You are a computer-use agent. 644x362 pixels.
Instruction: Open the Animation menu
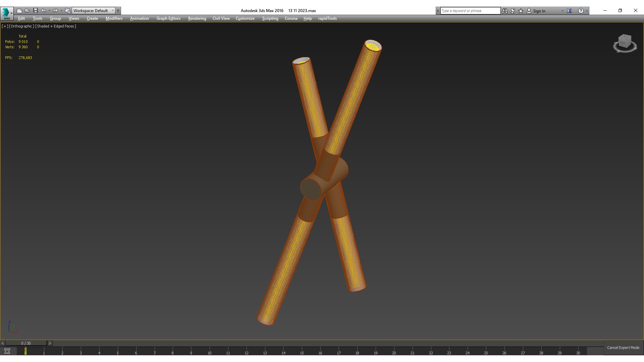pyautogui.click(x=140, y=18)
